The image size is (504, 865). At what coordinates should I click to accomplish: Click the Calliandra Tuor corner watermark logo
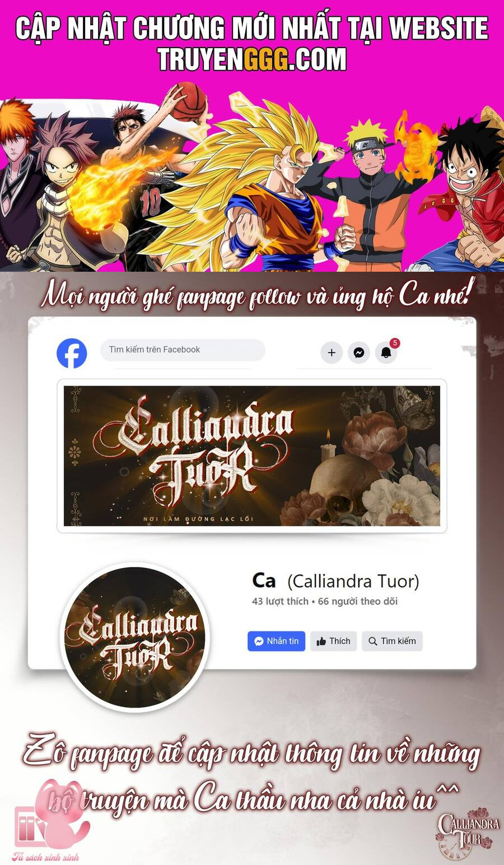tap(468, 833)
